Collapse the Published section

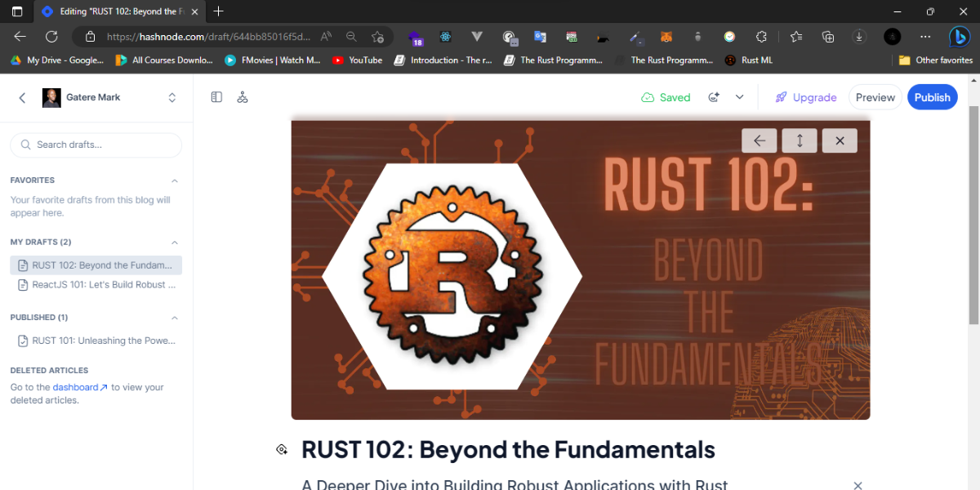coord(174,318)
